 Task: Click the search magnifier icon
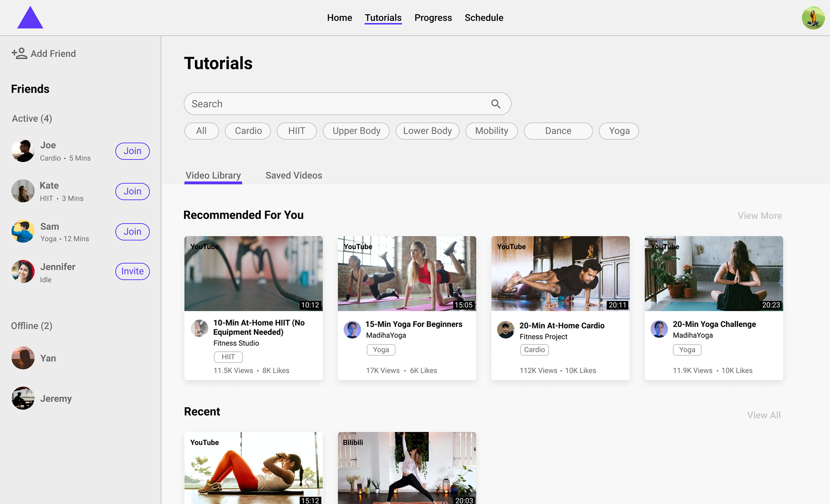point(496,104)
